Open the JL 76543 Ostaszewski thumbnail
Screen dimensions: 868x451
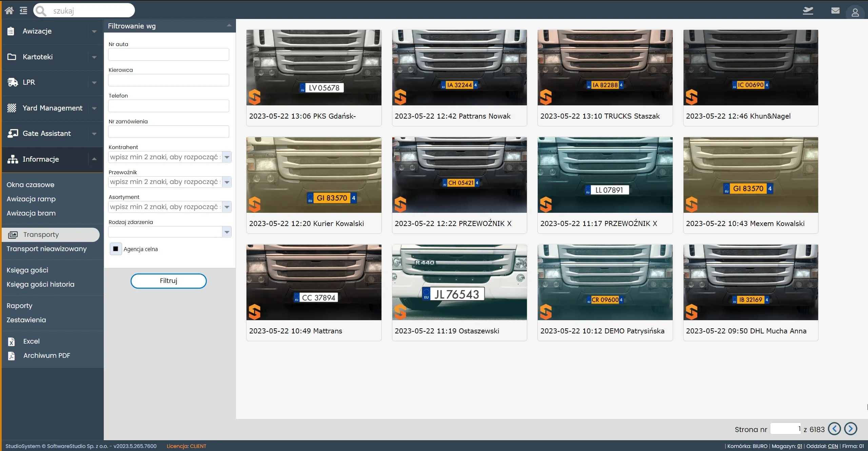[x=459, y=282]
